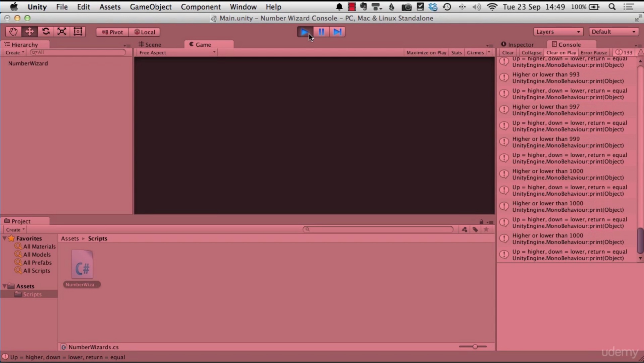Toggle Maximize on Play
Viewport: 644px width, 363px height.
click(x=426, y=53)
